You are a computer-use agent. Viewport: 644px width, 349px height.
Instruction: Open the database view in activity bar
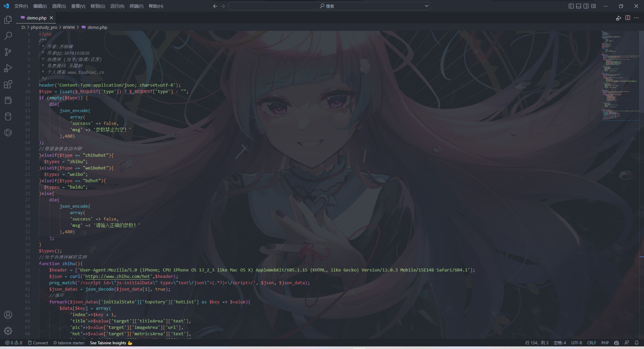[8, 116]
